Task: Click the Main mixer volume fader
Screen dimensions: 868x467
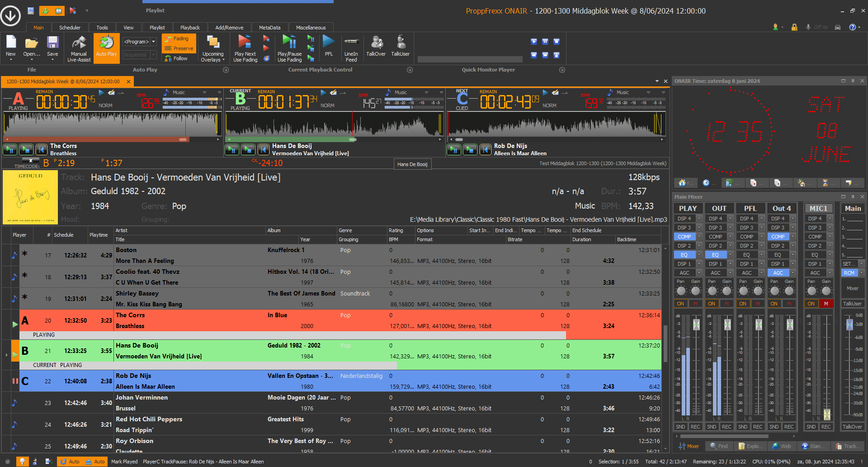Action: pyautogui.click(x=849, y=324)
